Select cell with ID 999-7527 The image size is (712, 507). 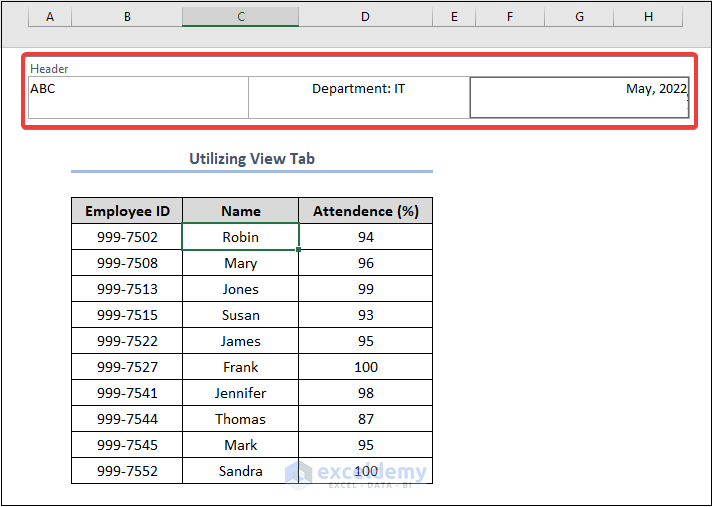tap(127, 367)
